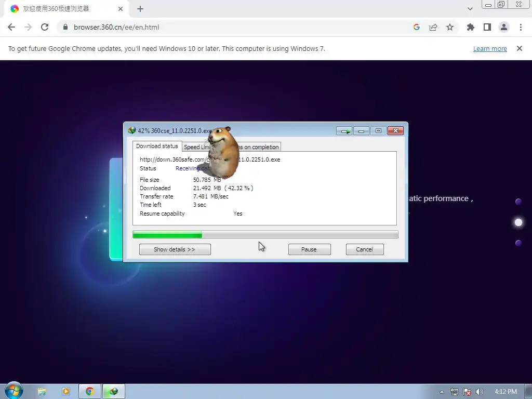
Task: Open the Extensions puzzle icon
Action: click(470, 27)
